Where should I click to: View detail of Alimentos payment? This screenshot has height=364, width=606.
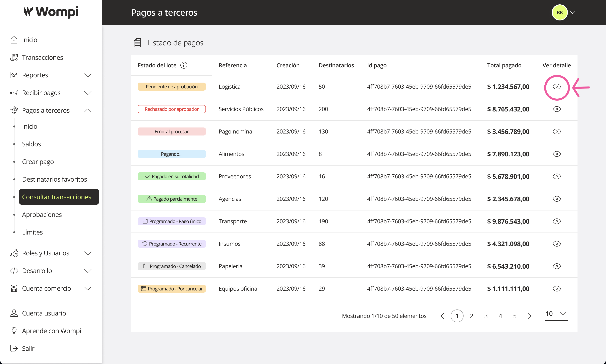(557, 154)
